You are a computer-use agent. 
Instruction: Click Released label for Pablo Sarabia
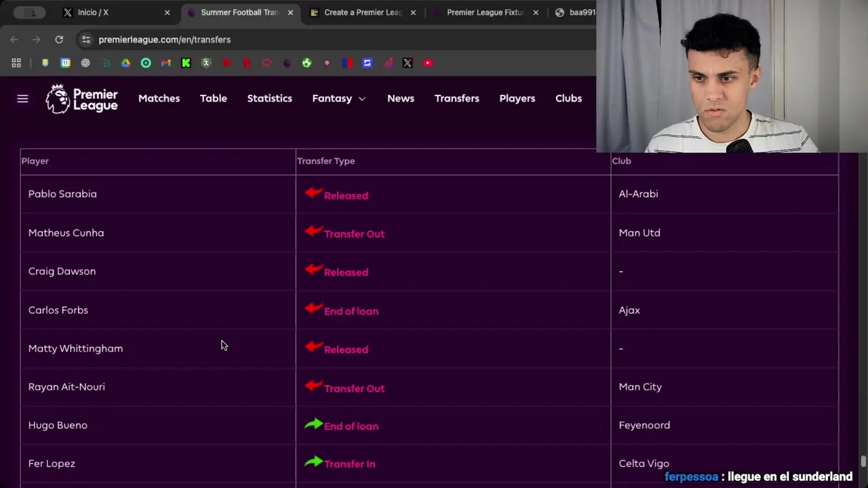[x=346, y=195]
